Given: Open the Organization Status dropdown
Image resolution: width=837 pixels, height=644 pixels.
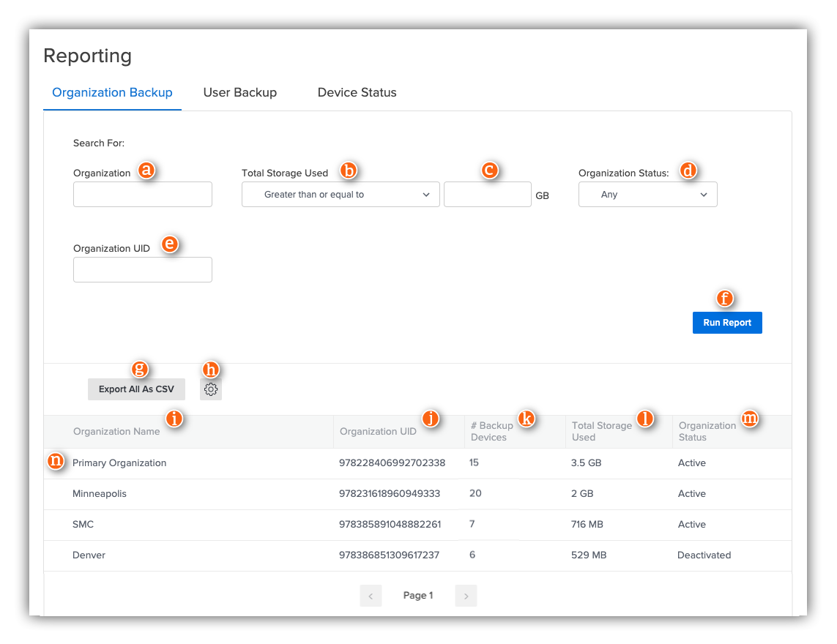Looking at the screenshot, I should pos(647,194).
